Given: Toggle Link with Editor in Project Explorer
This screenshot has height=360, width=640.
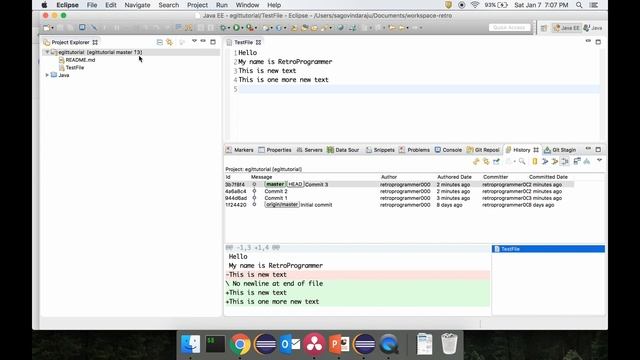Looking at the screenshot, I should coord(169,42).
